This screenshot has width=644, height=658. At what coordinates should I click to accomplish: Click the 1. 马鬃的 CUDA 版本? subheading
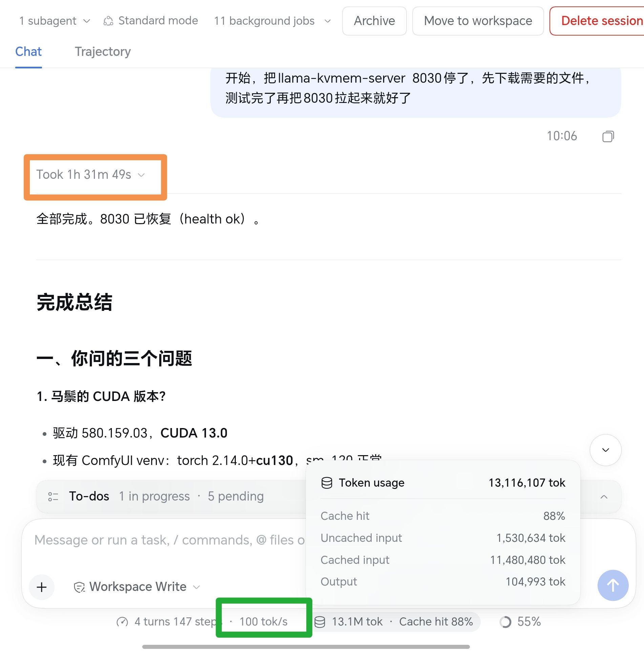pyautogui.click(x=101, y=396)
